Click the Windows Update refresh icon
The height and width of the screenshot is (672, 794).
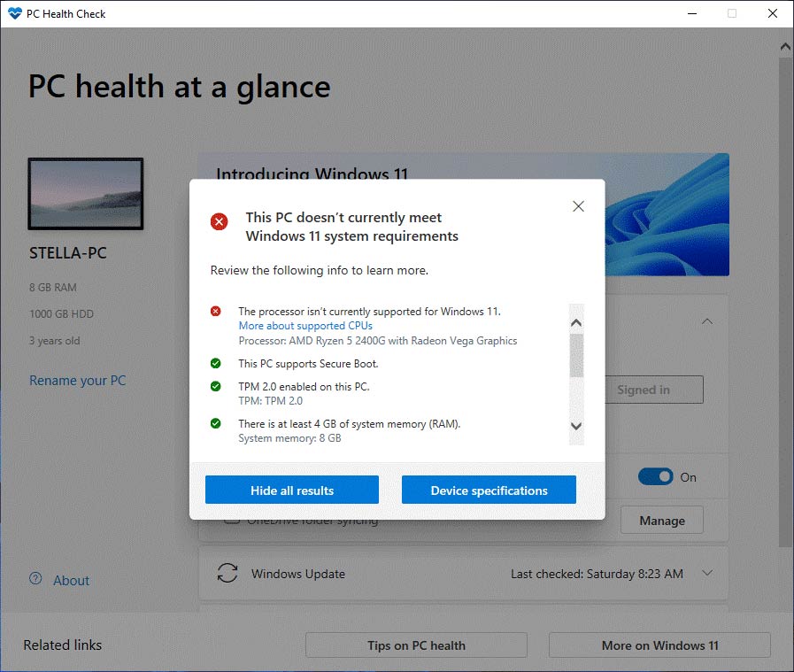227,573
